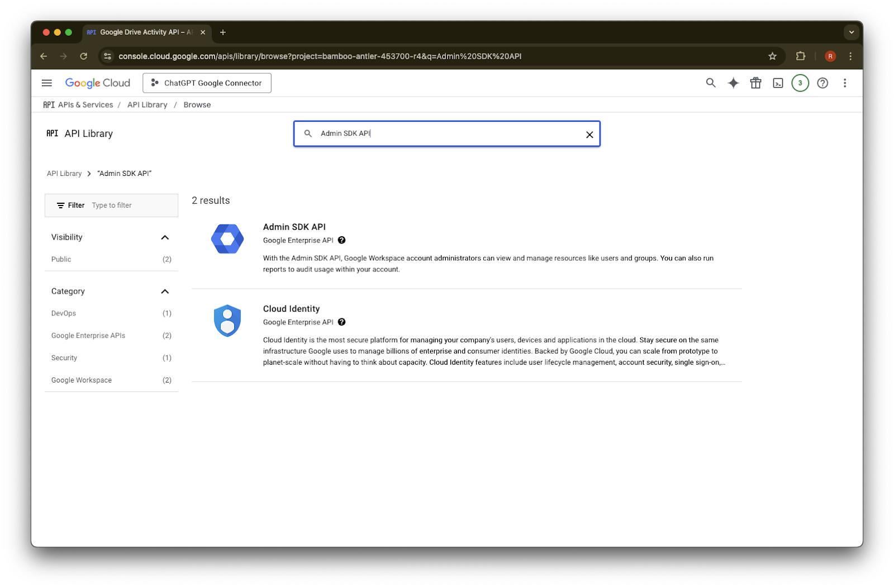The height and width of the screenshot is (588, 894).
Task: Click the browser address bar URL
Action: pyautogui.click(x=320, y=56)
